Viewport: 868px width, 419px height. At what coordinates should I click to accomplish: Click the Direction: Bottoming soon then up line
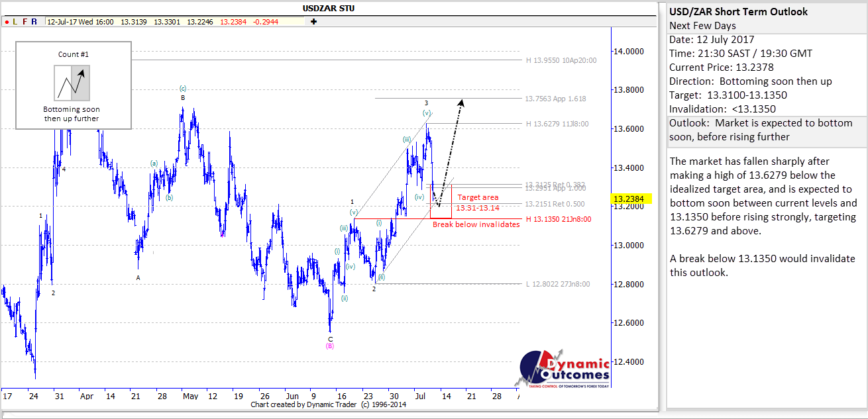(751, 81)
